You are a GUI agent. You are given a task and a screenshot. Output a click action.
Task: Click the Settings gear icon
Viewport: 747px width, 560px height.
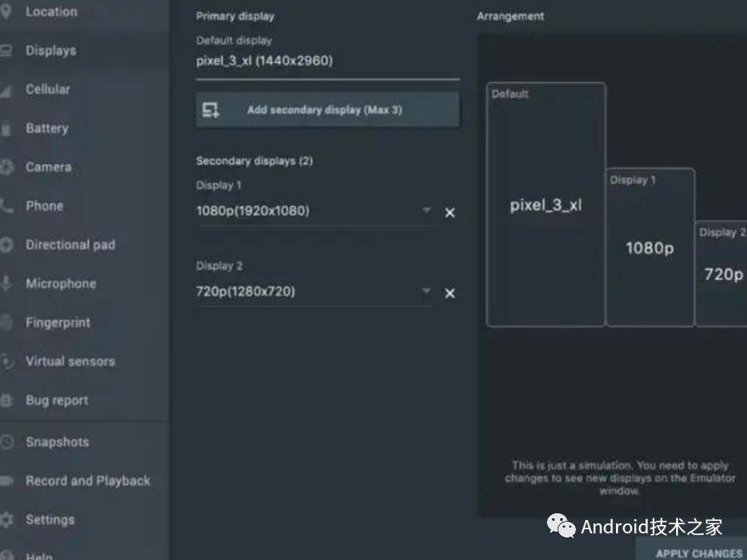(x=6, y=519)
